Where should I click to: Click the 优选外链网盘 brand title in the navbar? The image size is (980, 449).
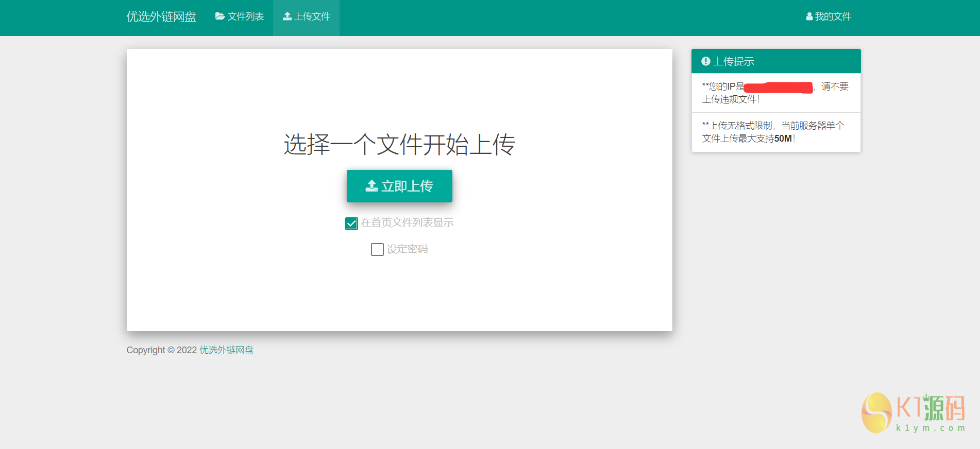[x=161, y=16]
